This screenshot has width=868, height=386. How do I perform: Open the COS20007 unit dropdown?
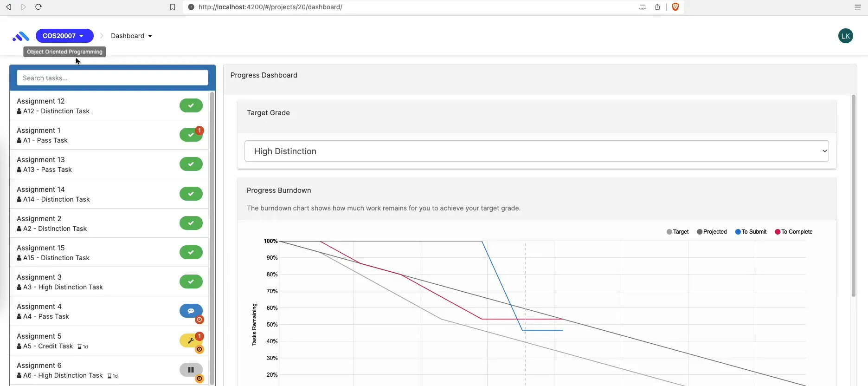[64, 36]
